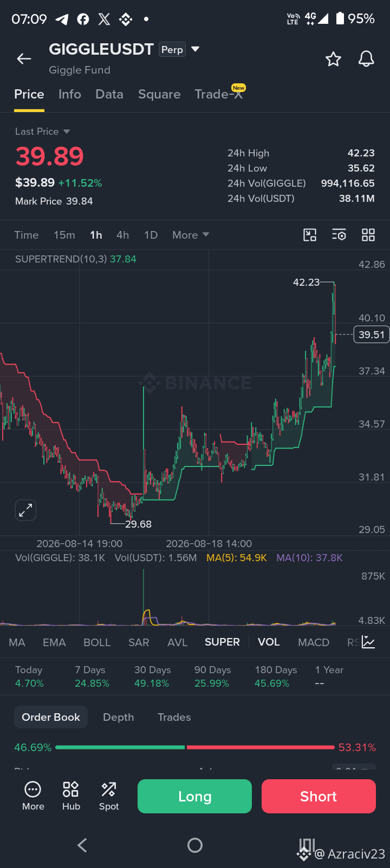Tap the 90 Days 25.99% performance
The image size is (390, 868).
[x=213, y=676]
